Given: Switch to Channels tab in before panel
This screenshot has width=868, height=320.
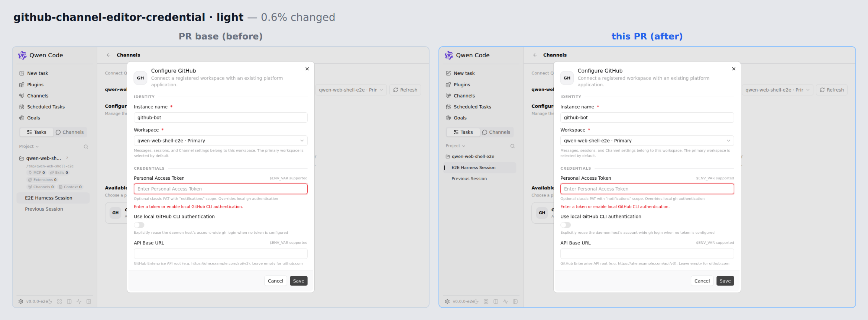Looking at the screenshot, I should tap(69, 132).
